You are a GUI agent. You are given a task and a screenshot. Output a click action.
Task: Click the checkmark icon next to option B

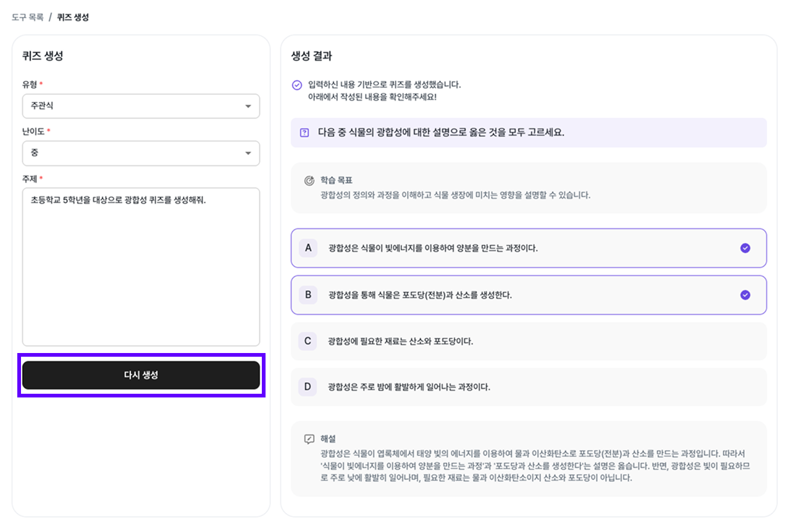point(745,294)
